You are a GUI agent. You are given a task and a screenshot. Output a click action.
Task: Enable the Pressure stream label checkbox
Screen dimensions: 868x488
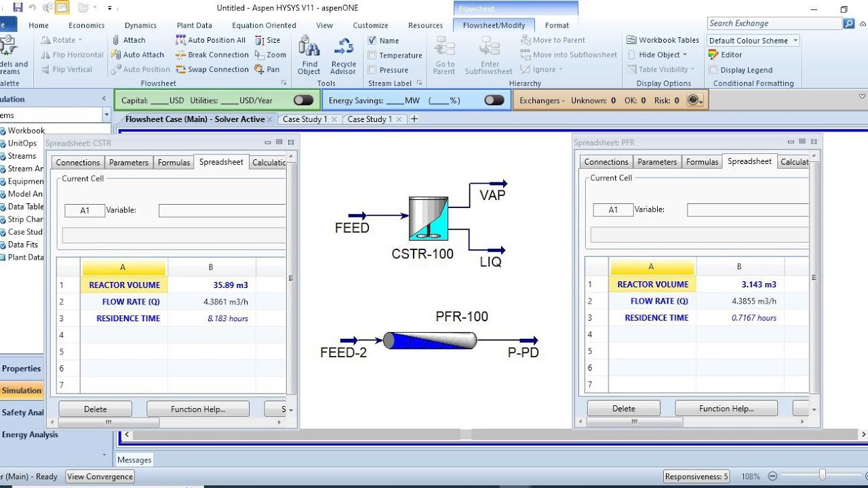tap(372, 70)
